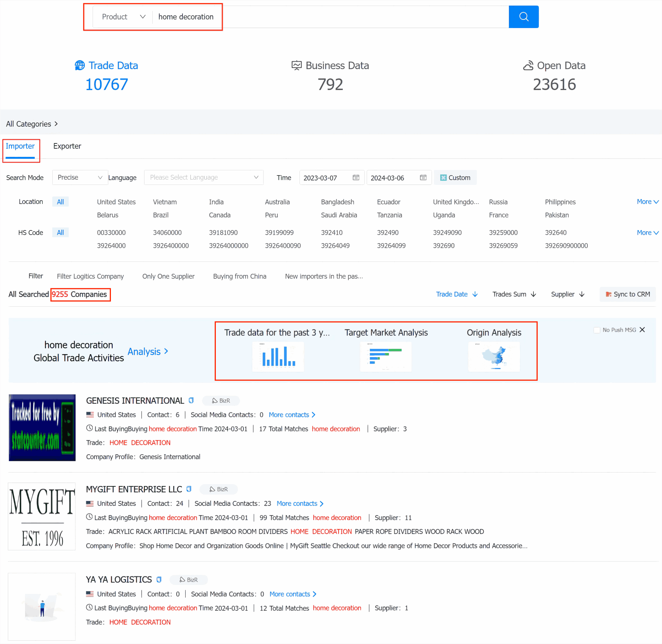The height and width of the screenshot is (644, 662).
Task: Click BizR badge for GENESIS INTERNATIONAL
Action: 221,400
